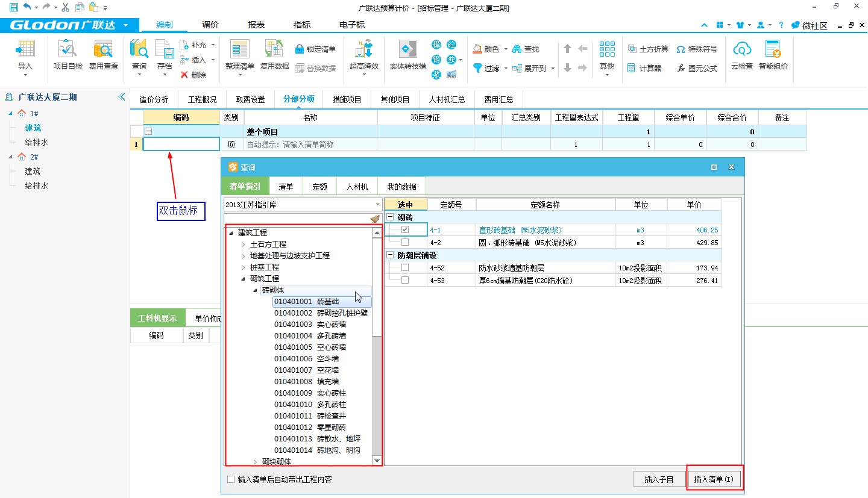This screenshot has width=868, height=498.
Task: Enable 输入清单后自动带出工程内容 checkbox
Action: pos(231,480)
